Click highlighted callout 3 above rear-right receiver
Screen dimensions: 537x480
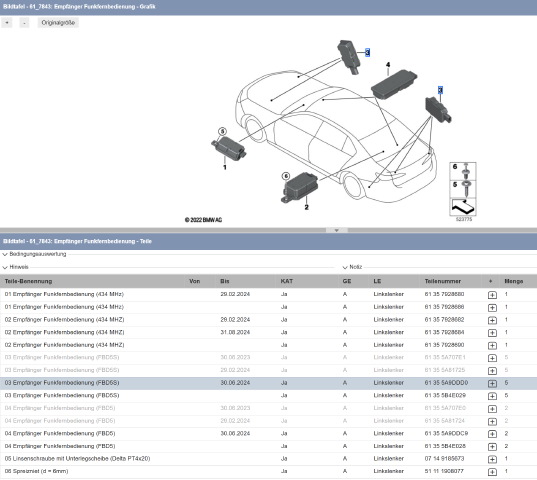440,90
